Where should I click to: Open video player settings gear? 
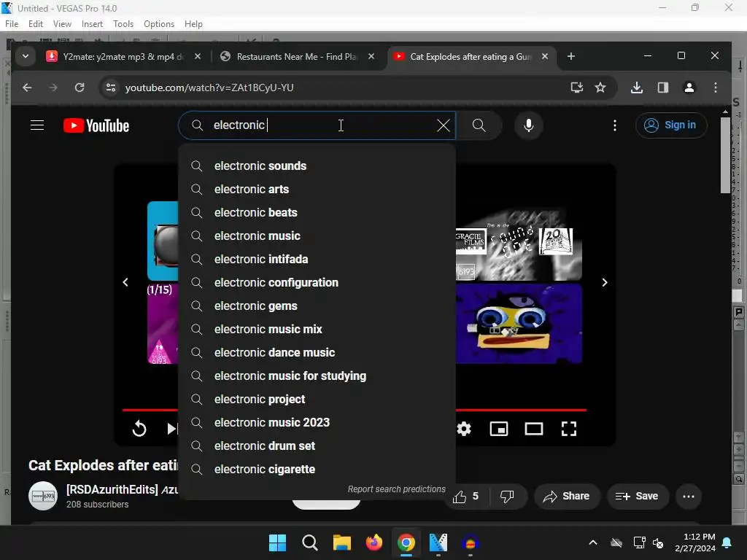(463, 429)
